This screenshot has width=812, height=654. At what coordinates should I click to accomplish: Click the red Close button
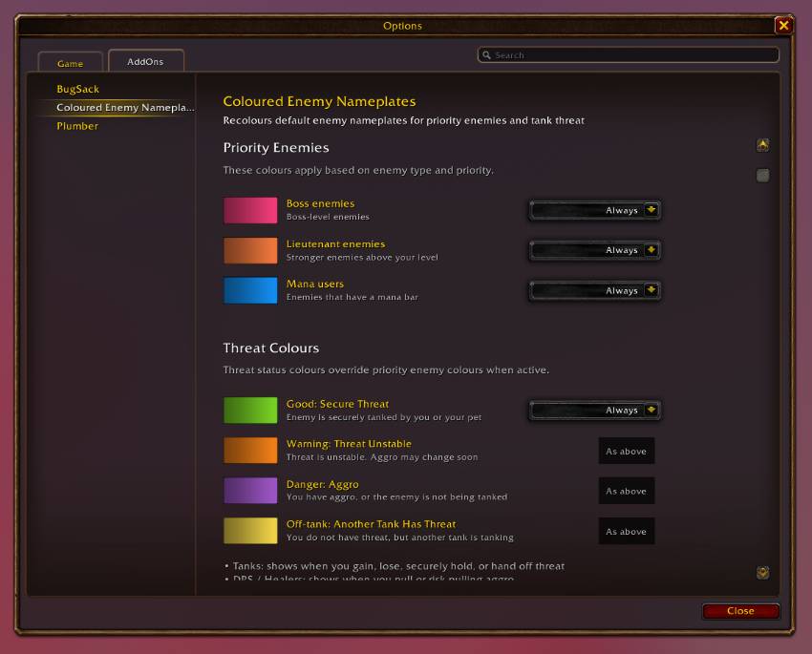[740, 611]
